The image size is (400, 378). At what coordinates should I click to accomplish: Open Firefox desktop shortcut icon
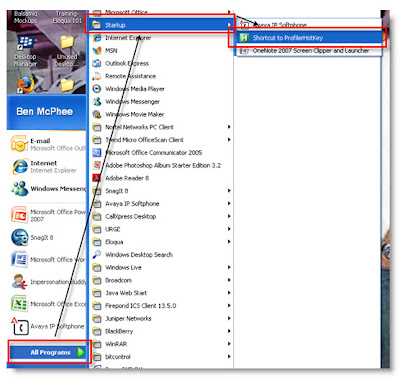tap(25, 85)
